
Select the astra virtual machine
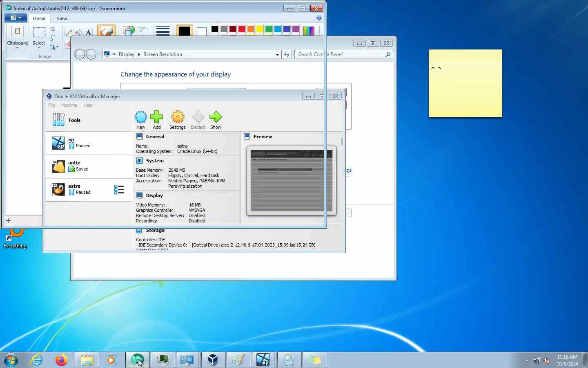(x=89, y=190)
